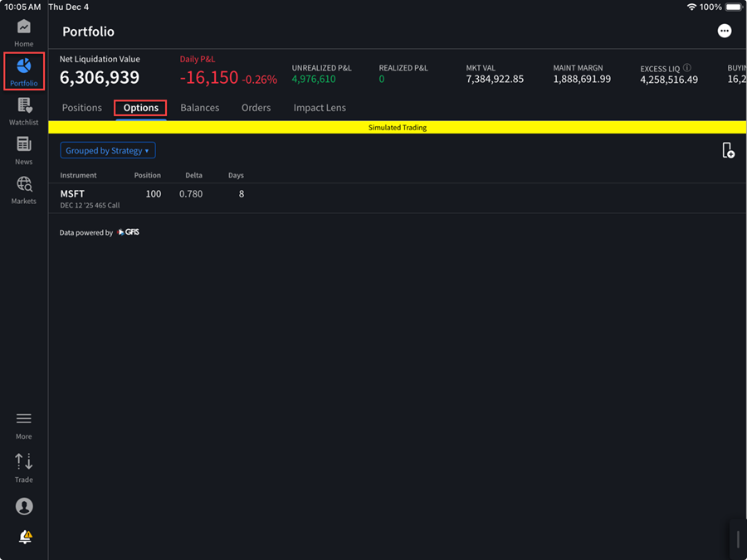
Task: Click the three-dot options button
Action: tap(725, 31)
